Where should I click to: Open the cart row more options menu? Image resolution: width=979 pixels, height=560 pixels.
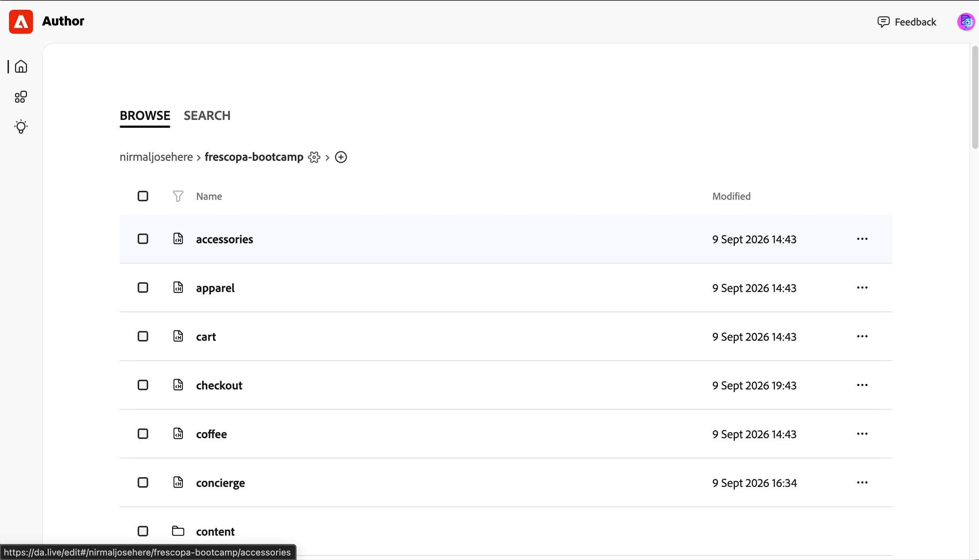(x=862, y=337)
